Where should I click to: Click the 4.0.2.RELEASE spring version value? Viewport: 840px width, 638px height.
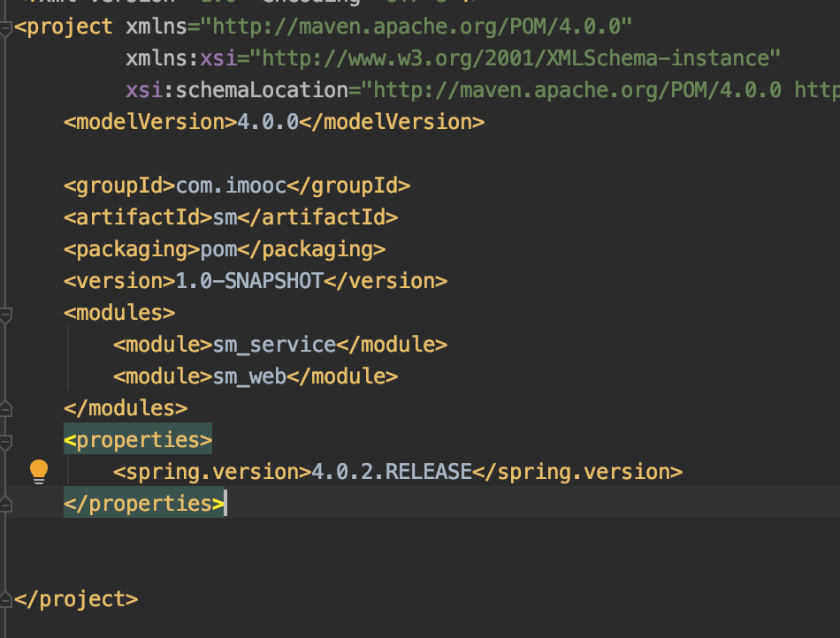click(391, 472)
